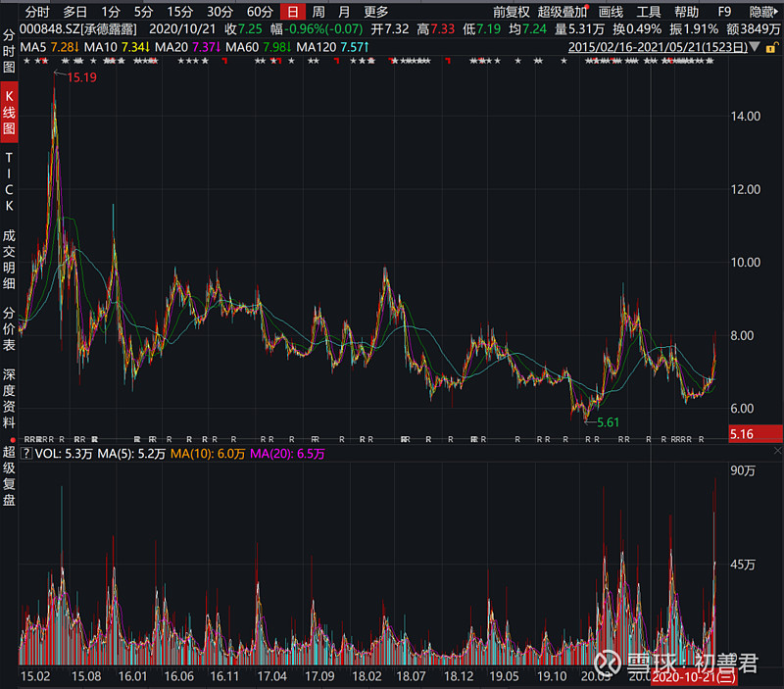
Task: Click the MA10 7.34 indicator label
Action: coord(117,47)
